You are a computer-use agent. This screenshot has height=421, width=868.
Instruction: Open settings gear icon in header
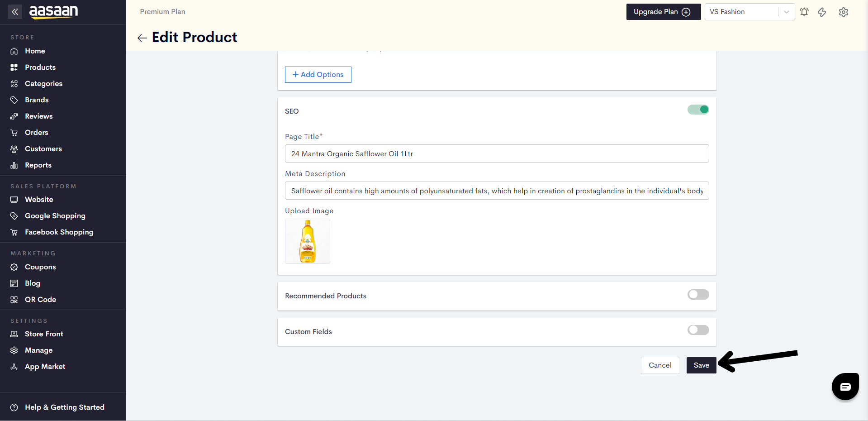pyautogui.click(x=844, y=12)
